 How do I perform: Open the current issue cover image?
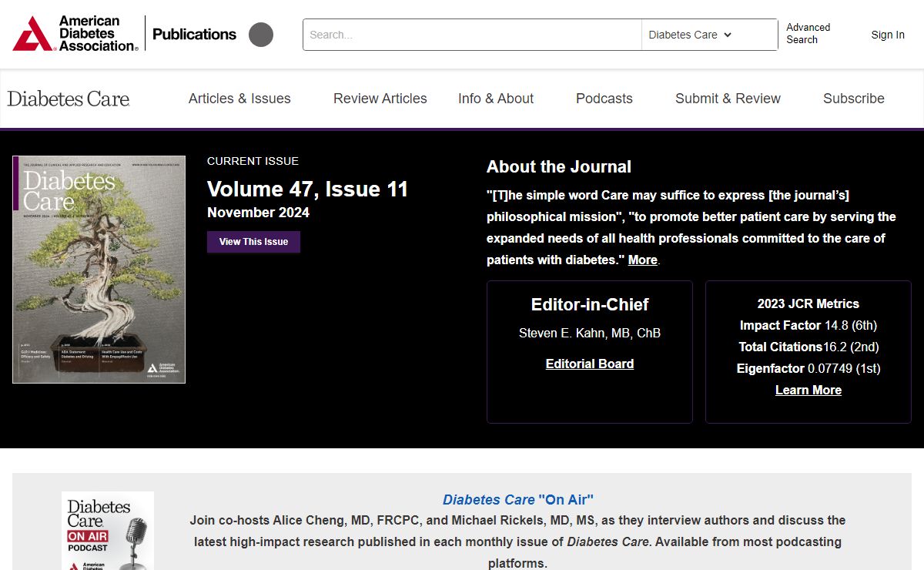click(99, 270)
